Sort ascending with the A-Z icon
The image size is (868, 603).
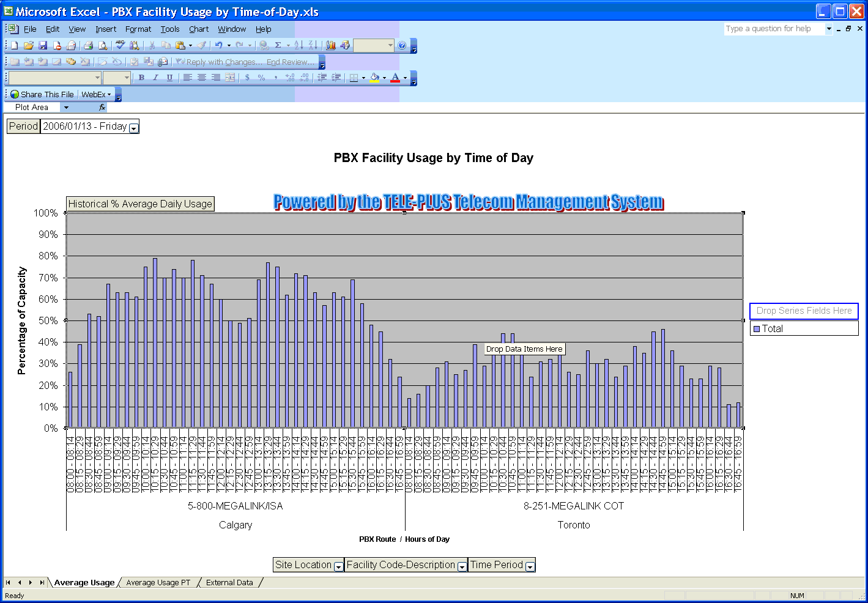pyautogui.click(x=299, y=45)
